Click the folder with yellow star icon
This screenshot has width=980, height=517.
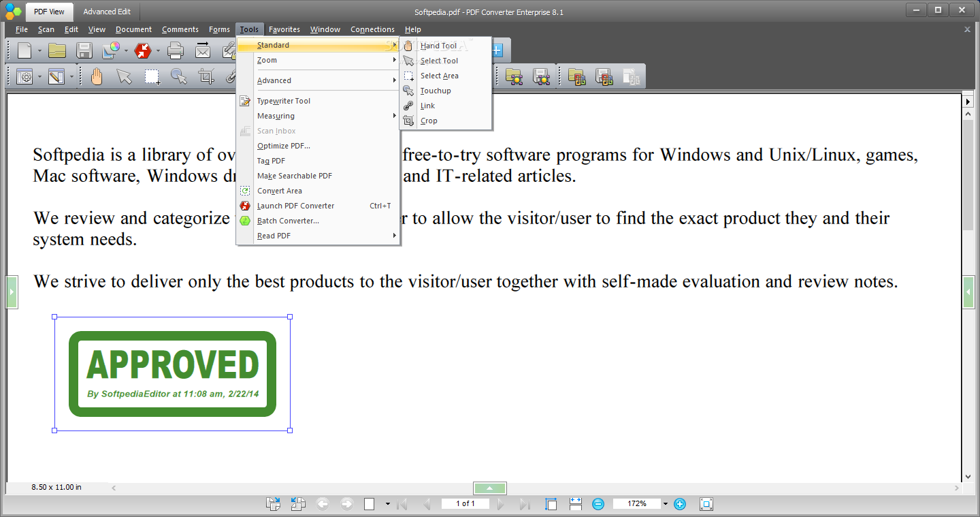coord(514,76)
